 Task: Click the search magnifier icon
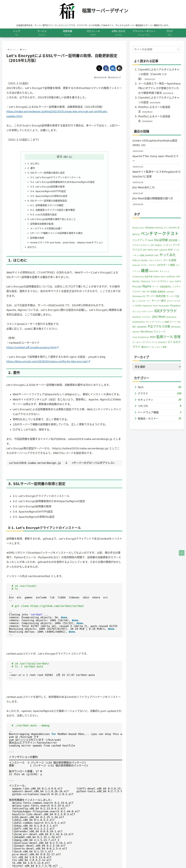click(178, 49)
